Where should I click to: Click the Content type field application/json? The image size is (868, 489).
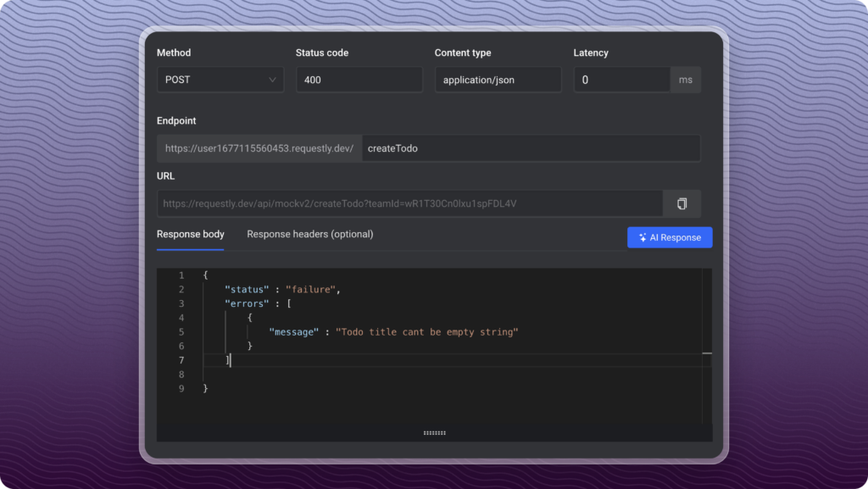[498, 80]
